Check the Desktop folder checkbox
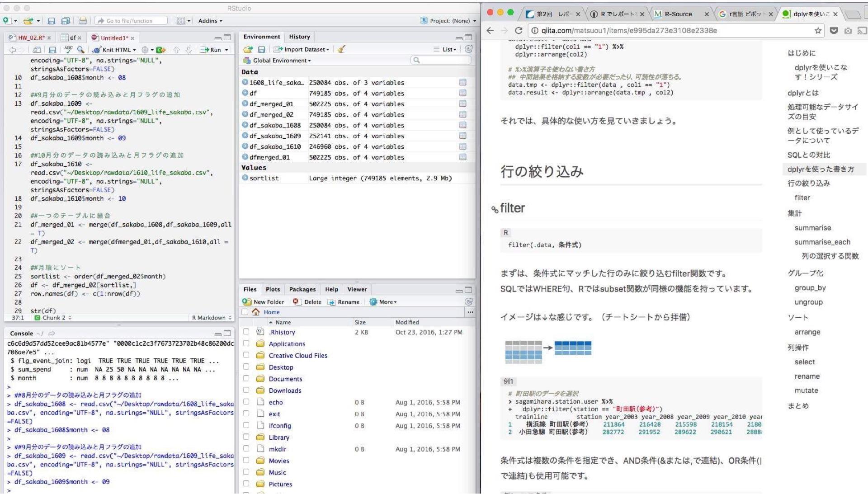Image resolution: width=868 pixels, height=494 pixels. click(x=246, y=367)
